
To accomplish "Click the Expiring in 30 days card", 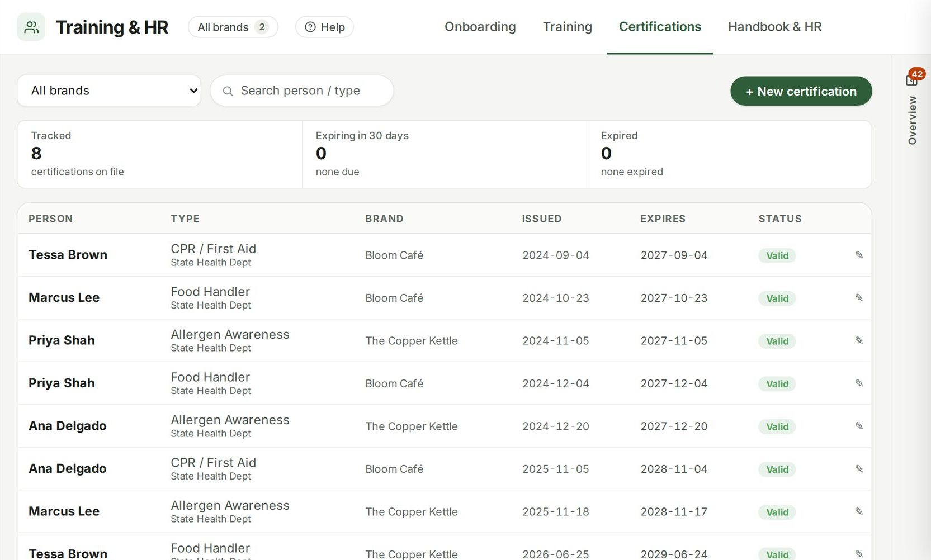I will click(445, 154).
